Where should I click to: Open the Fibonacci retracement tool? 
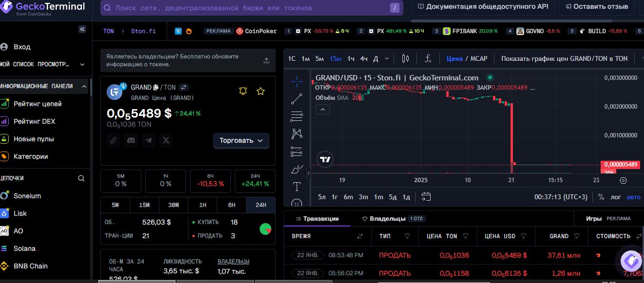(297, 116)
